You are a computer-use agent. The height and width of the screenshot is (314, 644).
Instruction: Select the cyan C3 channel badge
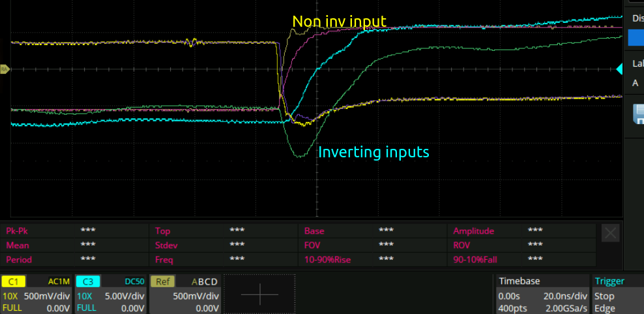87,281
